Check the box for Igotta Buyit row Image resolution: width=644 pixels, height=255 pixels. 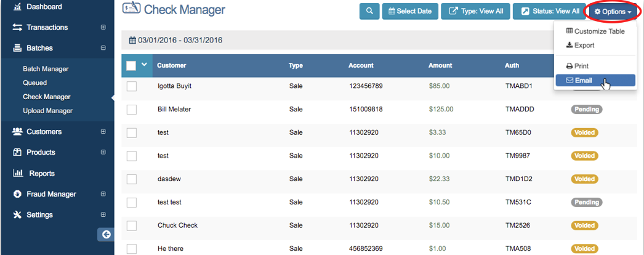[131, 86]
